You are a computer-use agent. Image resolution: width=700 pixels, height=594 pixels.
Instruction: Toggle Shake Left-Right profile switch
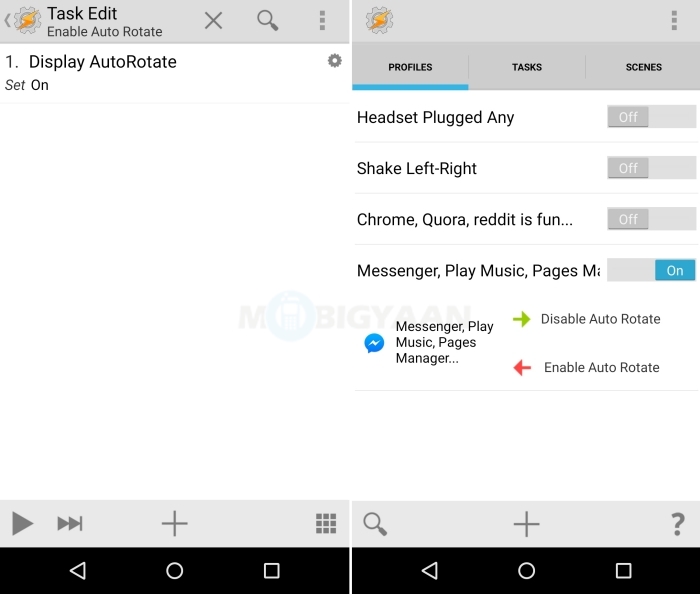click(x=651, y=168)
